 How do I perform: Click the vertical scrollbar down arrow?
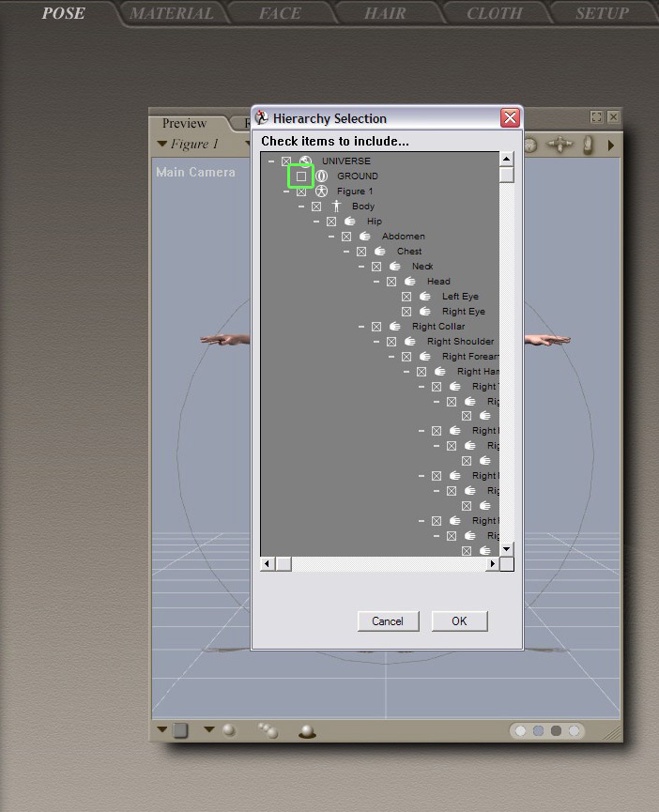[507, 549]
